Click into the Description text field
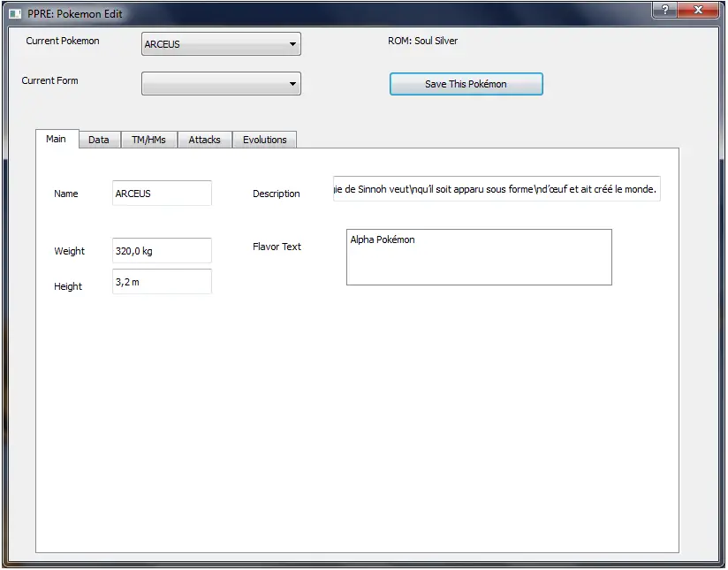 tap(497, 188)
